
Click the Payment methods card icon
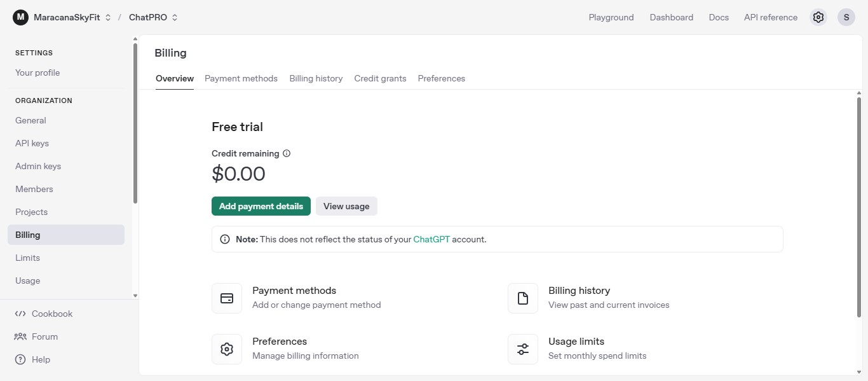coord(227,298)
